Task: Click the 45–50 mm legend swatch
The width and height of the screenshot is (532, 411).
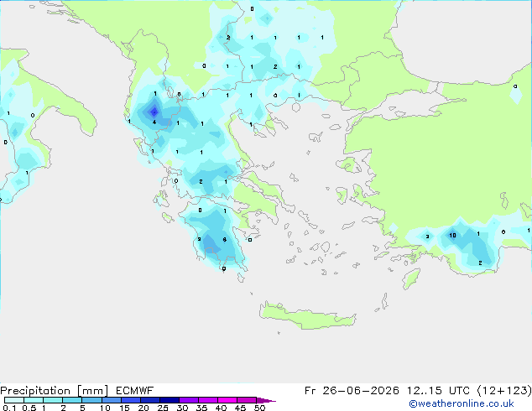Action: [x=247, y=400]
